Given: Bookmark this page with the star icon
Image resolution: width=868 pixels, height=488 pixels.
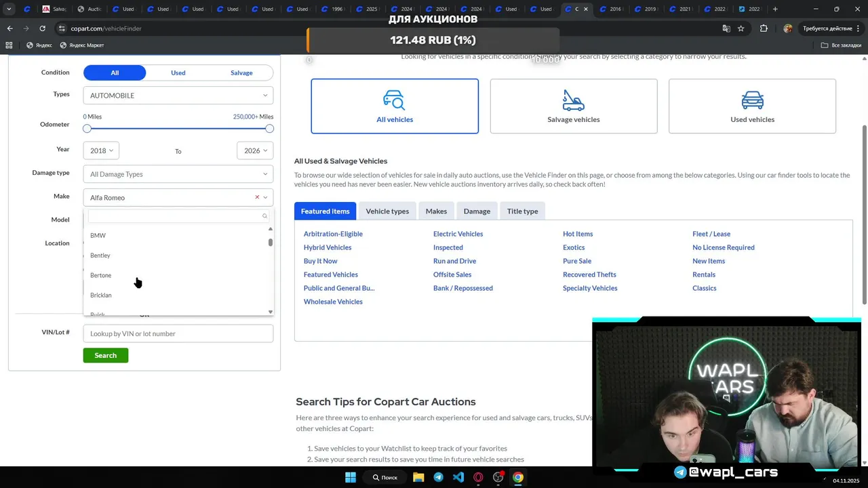Looking at the screenshot, I should tap(741, 28).
